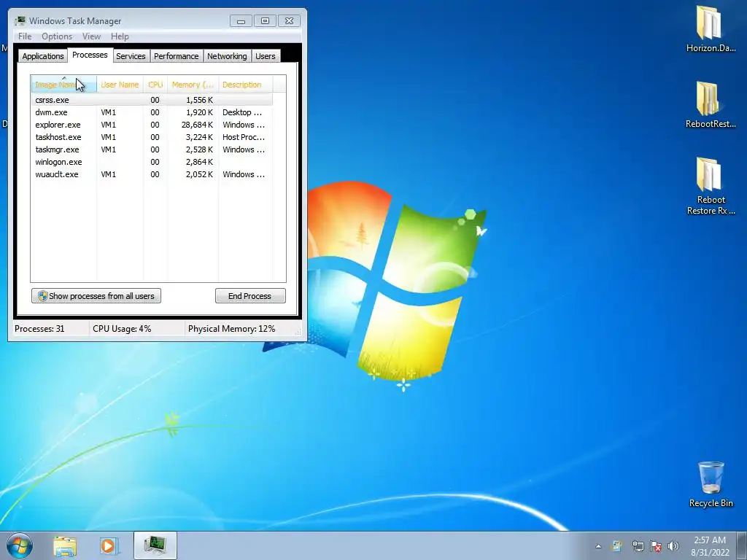Viewport: 747px width, 560px height.
Task: Minimize the Task Manager window
Action: coord(241,21)
